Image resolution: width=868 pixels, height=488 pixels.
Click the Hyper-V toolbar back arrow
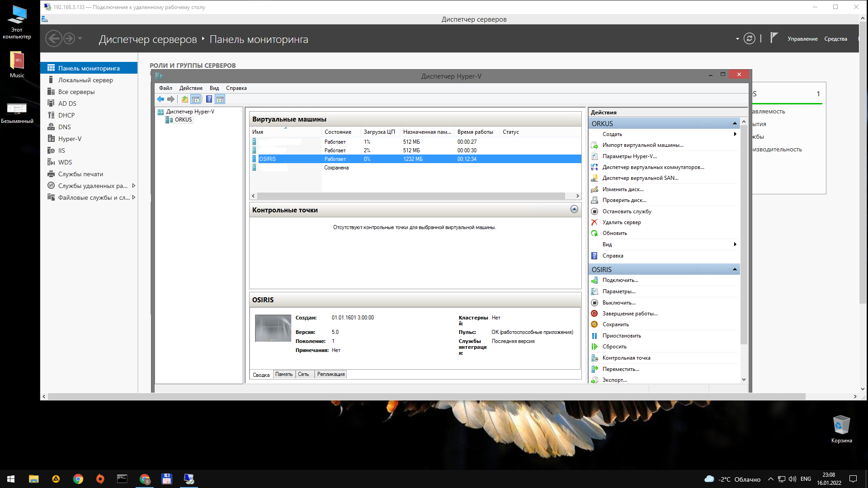(x=160, y=99)
